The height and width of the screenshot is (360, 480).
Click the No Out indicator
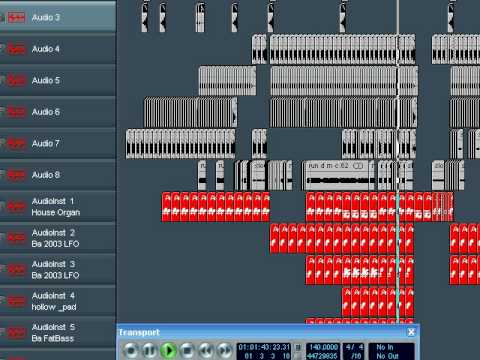click(x=387, y=356)
